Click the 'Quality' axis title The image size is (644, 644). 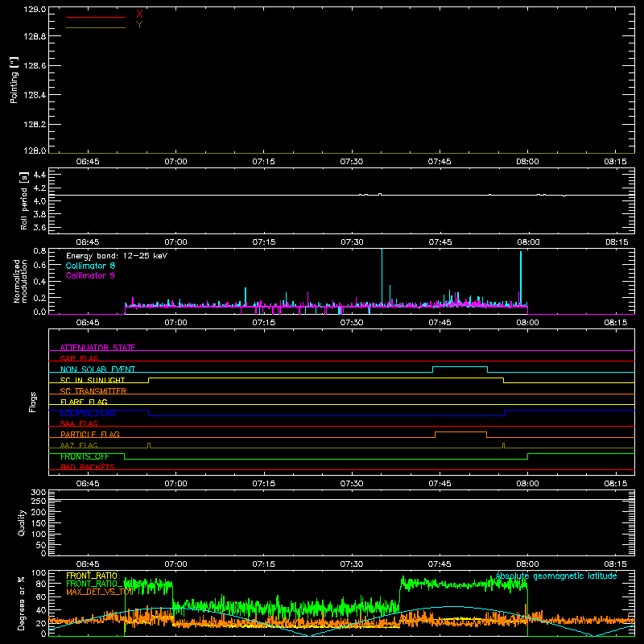pos(22,522)
